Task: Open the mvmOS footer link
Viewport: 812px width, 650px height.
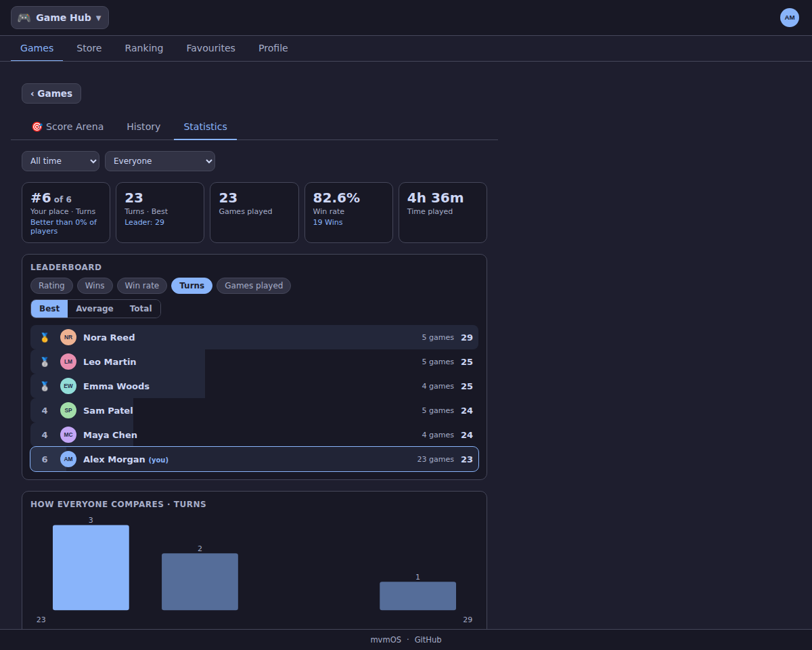Action: click(x=386, y=640)
